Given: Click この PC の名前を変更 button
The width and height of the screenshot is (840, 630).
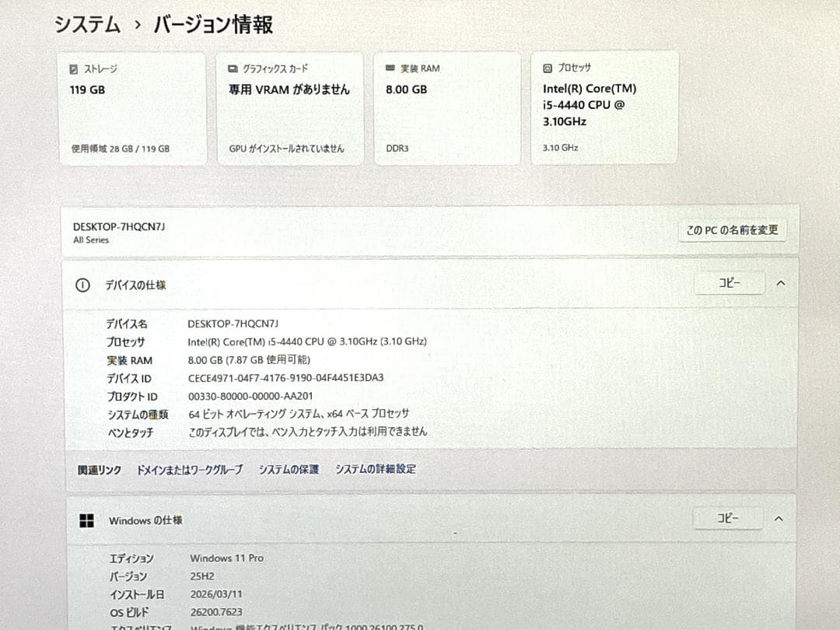Looking at the screenshot, I should point(732,230).
